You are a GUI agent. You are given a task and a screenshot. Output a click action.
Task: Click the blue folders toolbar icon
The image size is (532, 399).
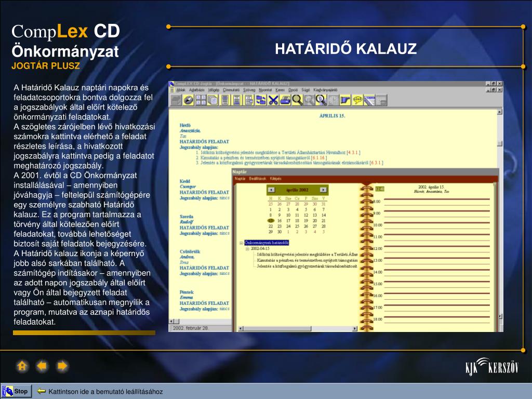[261, 100]
